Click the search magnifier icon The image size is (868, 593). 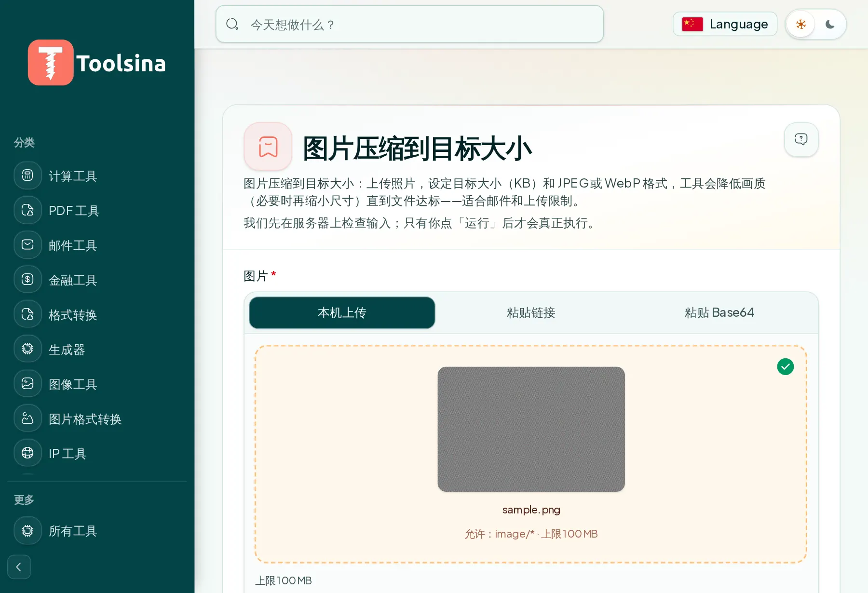(232, 24)
